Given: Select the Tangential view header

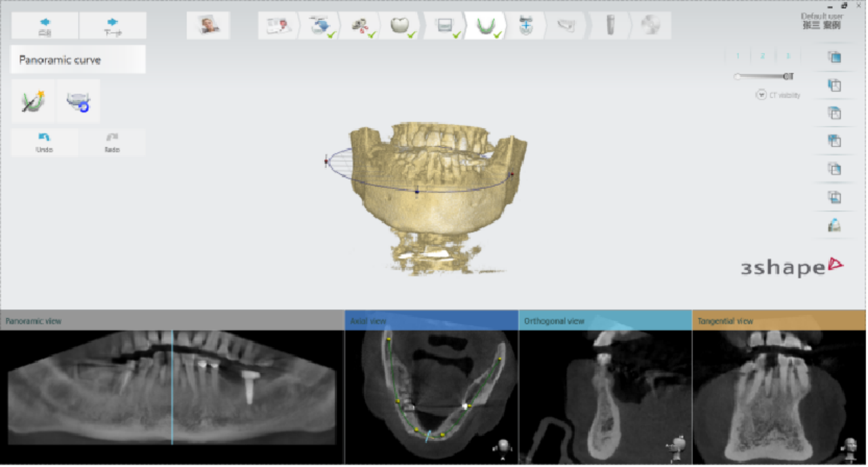Looking at the screenshot, I should (x=779, y=321).
